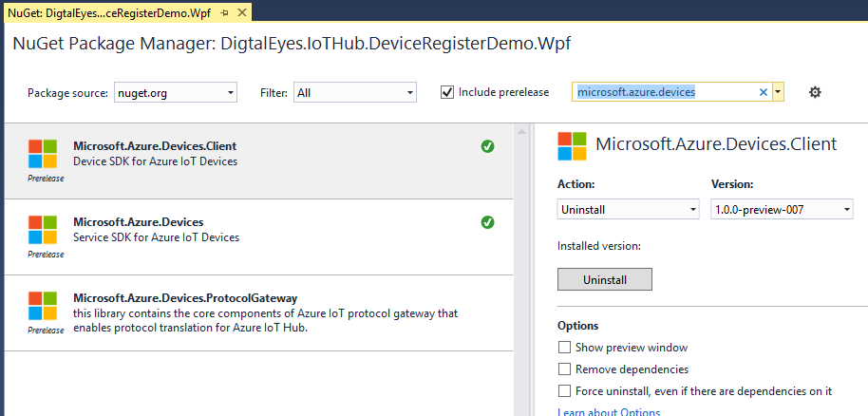The height and width of the screenshot is (416, 868).
Task: Pin the NuGet document tab
Action: 225,13
